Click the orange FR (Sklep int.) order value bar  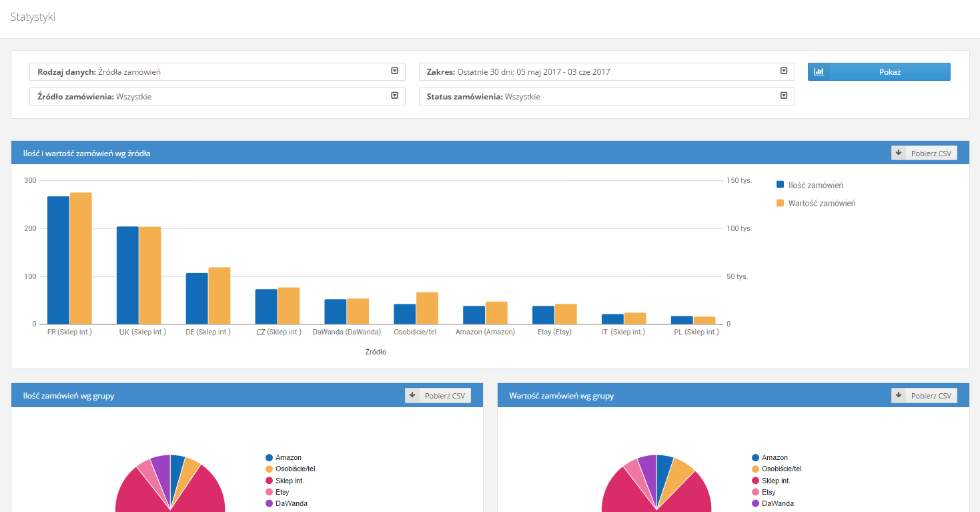pyautogui.click(x=81, y=258)
